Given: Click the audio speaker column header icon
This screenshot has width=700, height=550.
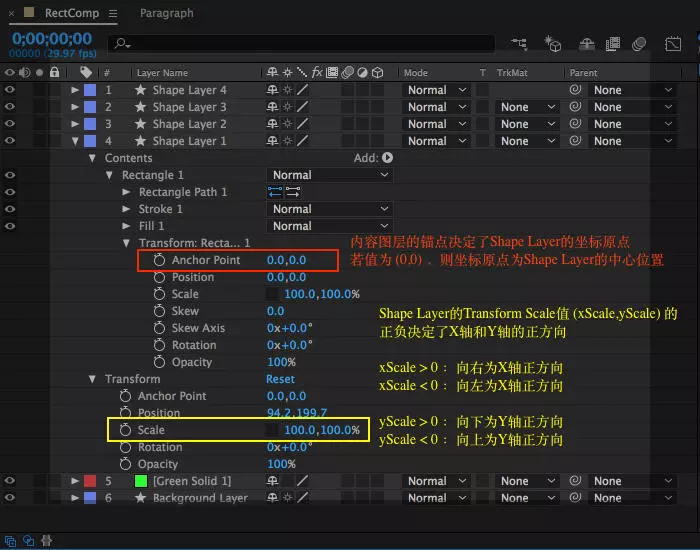Looking at the screenshot, I should (25, 72).
